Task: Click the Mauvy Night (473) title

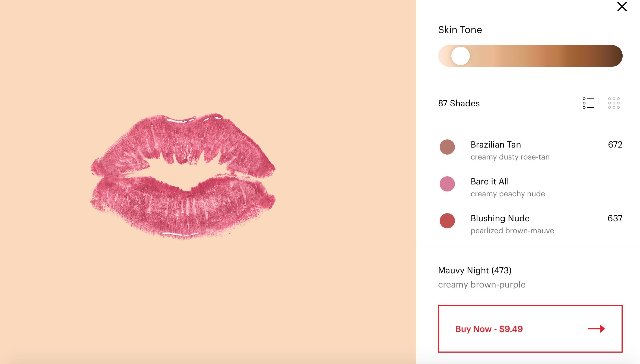Action: (x=475, y=270)
